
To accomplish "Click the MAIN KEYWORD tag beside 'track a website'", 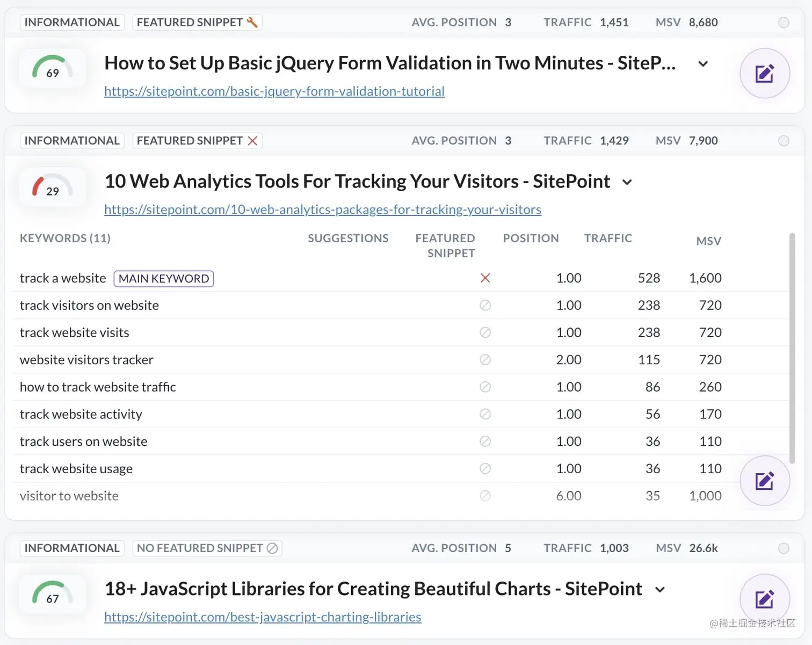I will click(163, 278).
